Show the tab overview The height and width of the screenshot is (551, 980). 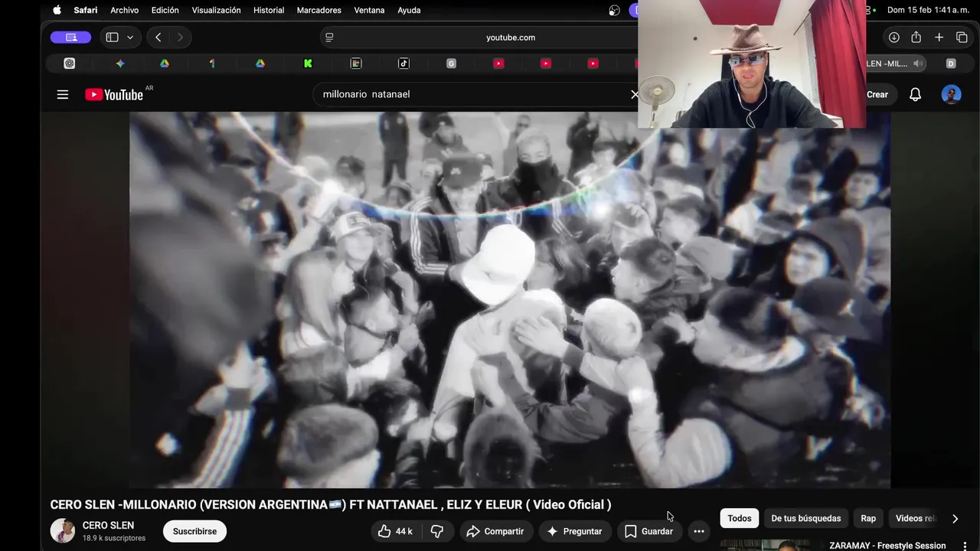pos(962,37)
